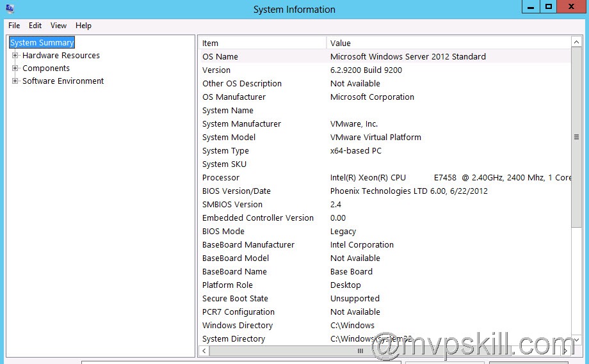
Task: Click the value Intel Corporation
Action: point(362,245)
